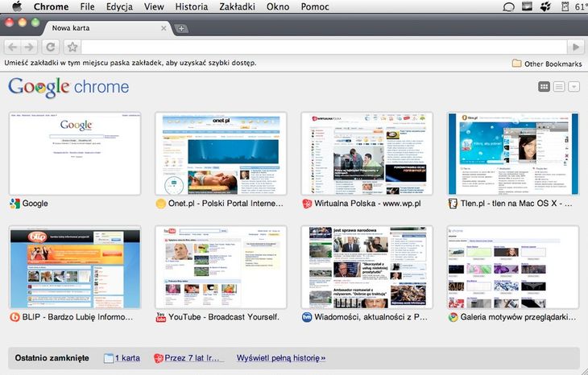
Task: Click the BLIP orange favicon
Action: point(14,317)
